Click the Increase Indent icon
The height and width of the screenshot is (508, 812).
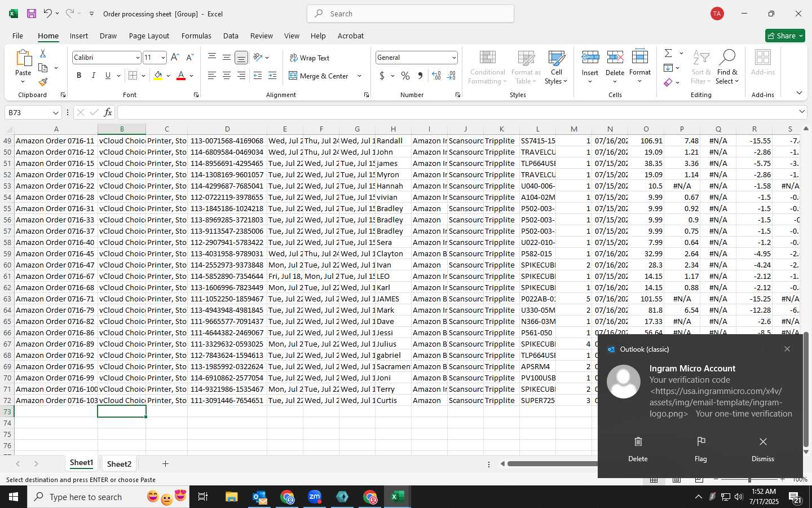(x=272, y=76)
